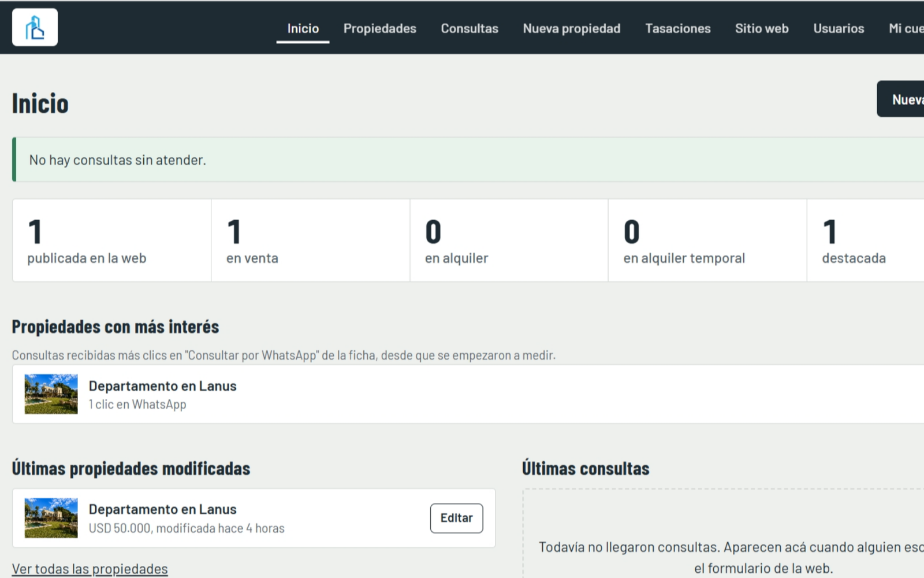This screenshot has height=578, width=924.
Task: Open the Usuarios menu item
Action: pos(839,28)
